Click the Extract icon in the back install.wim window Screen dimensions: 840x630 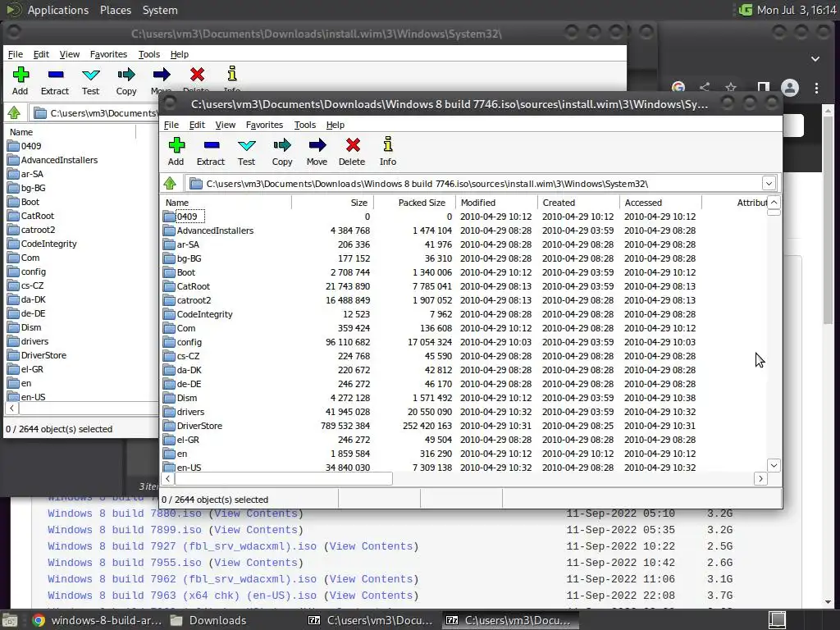pyautogui.click(x=55, y=75)
